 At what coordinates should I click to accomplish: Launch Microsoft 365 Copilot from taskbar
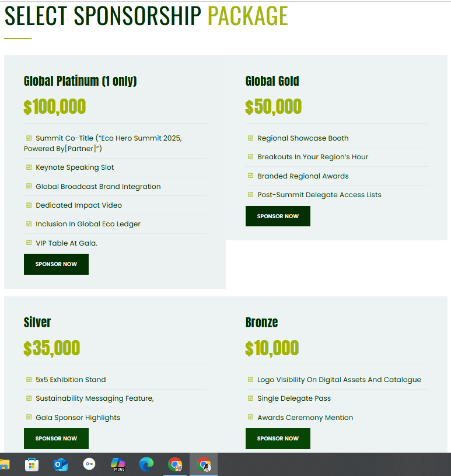tap(118, 464)
